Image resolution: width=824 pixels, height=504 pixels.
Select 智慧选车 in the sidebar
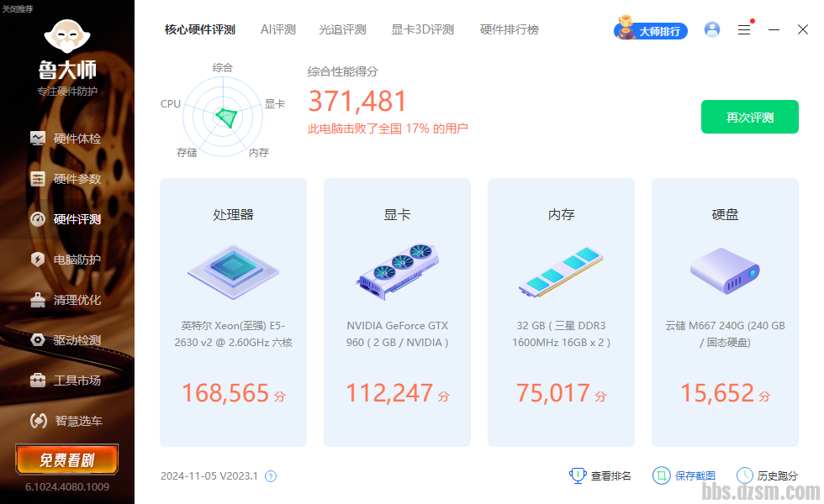[x=66, y=421]
